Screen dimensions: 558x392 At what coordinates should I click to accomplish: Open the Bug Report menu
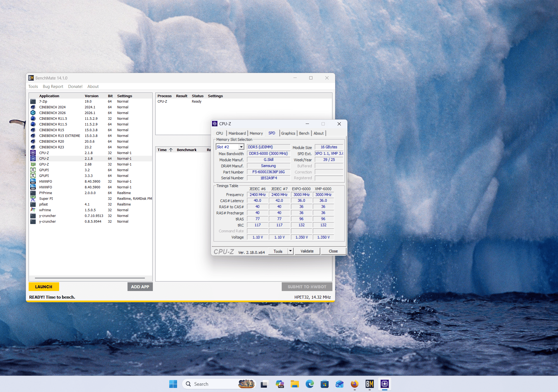(53, 87)
